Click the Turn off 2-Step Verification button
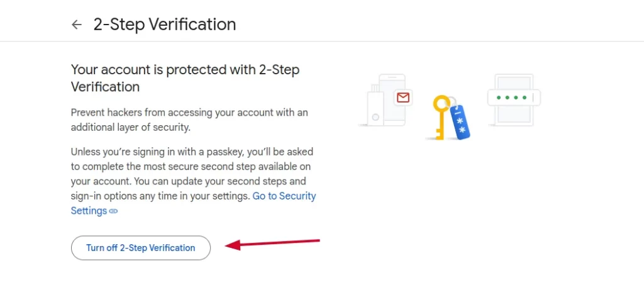 coord(141,248)
